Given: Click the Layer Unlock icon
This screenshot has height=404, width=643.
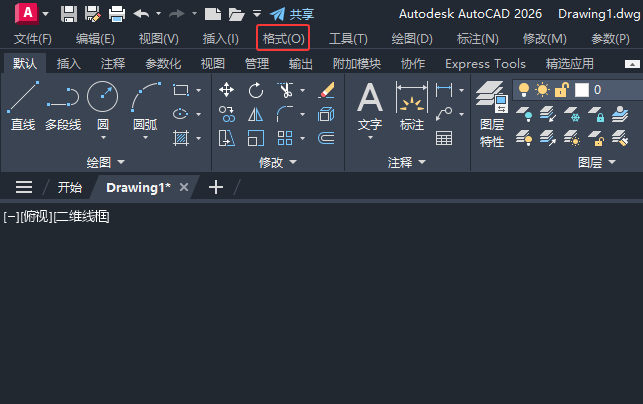Looking at the screenshot, I should tap(596, 138).
